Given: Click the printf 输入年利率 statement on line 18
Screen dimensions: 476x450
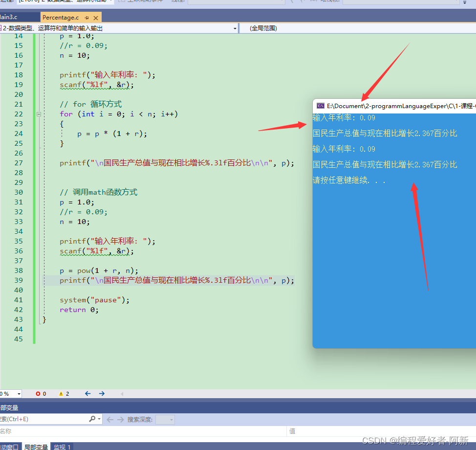Looking at the screenshot, I should (108, 75).
